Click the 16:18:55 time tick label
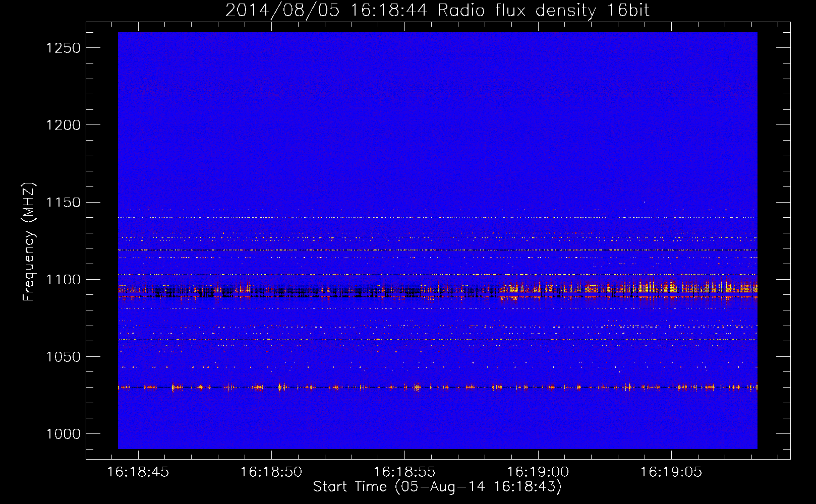The image size is (816, 504). 404,472
